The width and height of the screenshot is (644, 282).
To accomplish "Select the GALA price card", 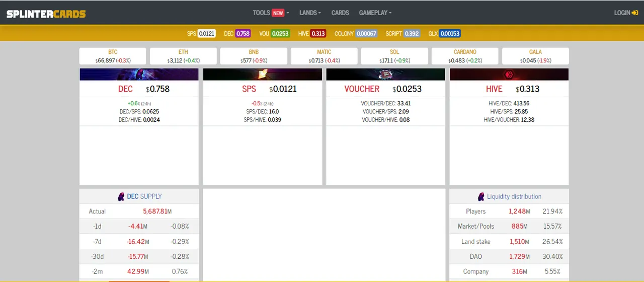I will pos(535,56).
